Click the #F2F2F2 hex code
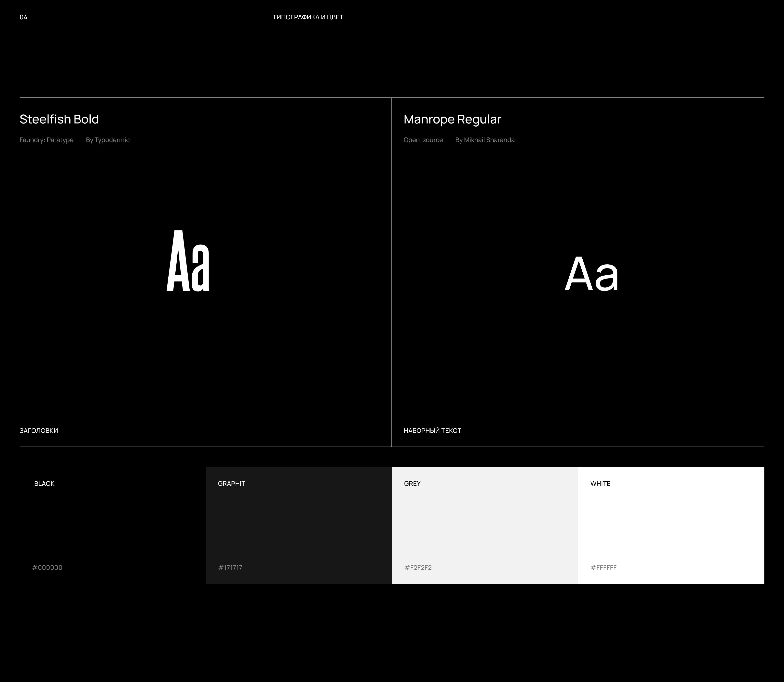The image size is (784, 682). tap(418, 567)
